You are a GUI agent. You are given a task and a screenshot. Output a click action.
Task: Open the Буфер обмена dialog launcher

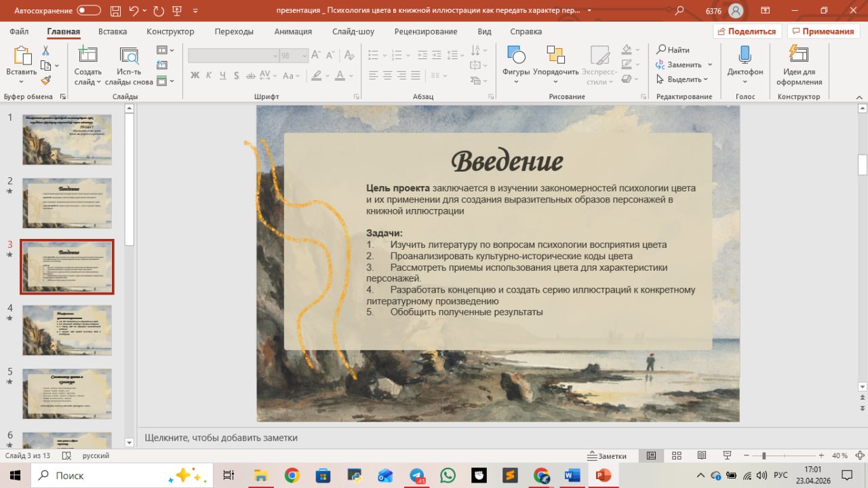click(x=63, y=97)
